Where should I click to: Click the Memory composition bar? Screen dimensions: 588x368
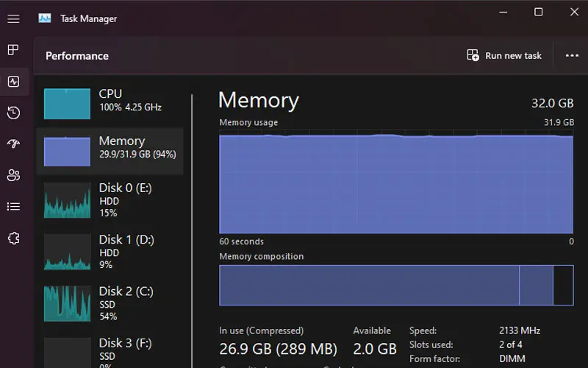point(396,285)
